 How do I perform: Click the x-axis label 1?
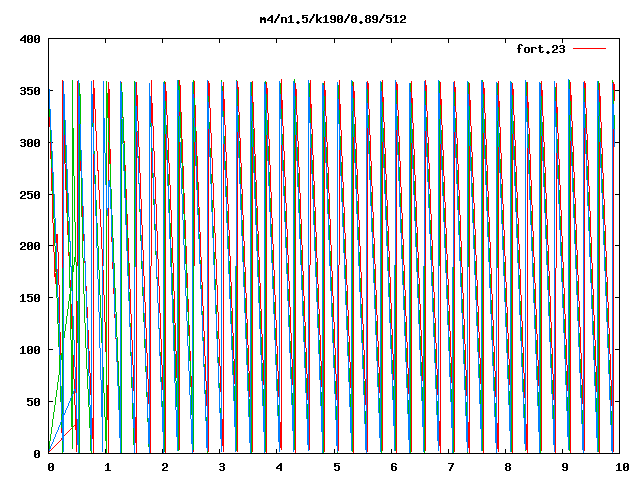[x=107, y=467]
